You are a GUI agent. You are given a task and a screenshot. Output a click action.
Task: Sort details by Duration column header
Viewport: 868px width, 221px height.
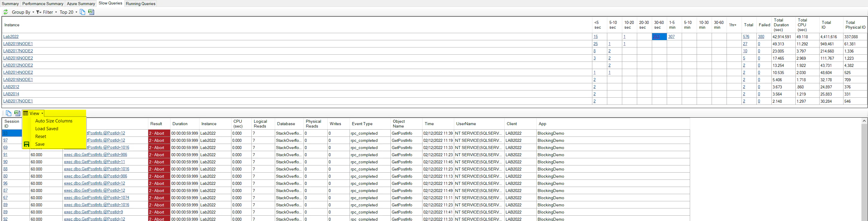point(184,124)
